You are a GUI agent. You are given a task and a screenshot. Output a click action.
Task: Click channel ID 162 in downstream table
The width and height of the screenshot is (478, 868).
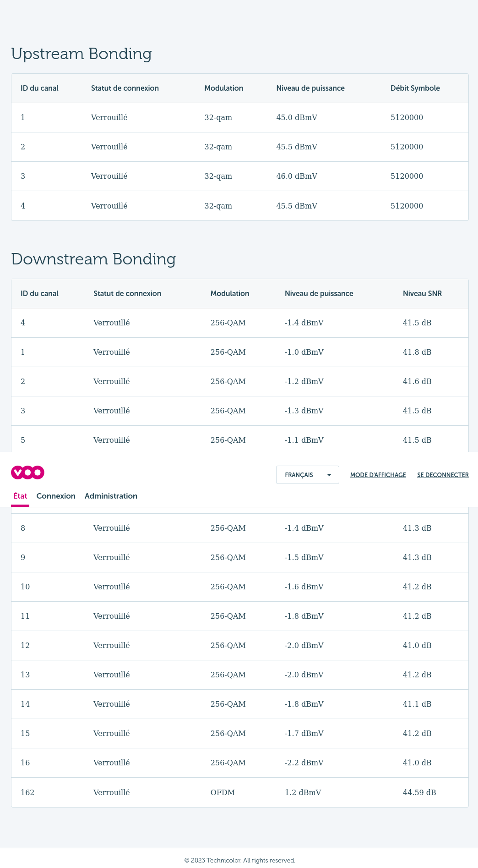tap(27, 792)
